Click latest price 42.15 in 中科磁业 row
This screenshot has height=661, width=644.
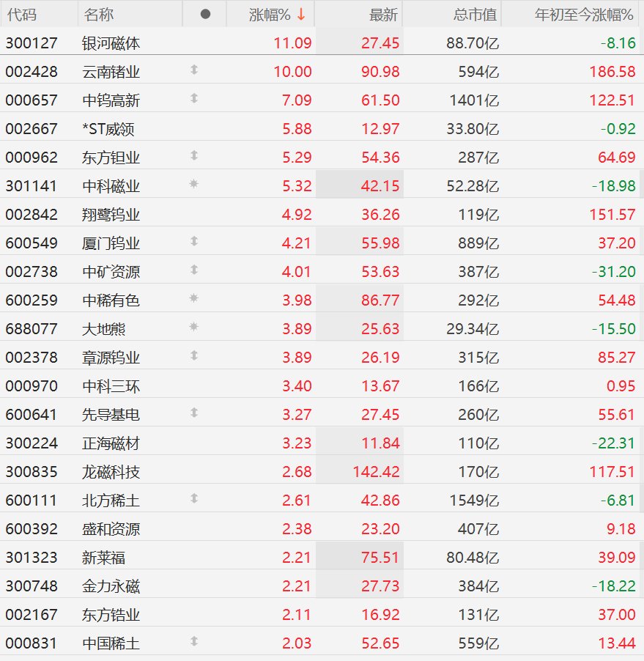click(380, 186)
